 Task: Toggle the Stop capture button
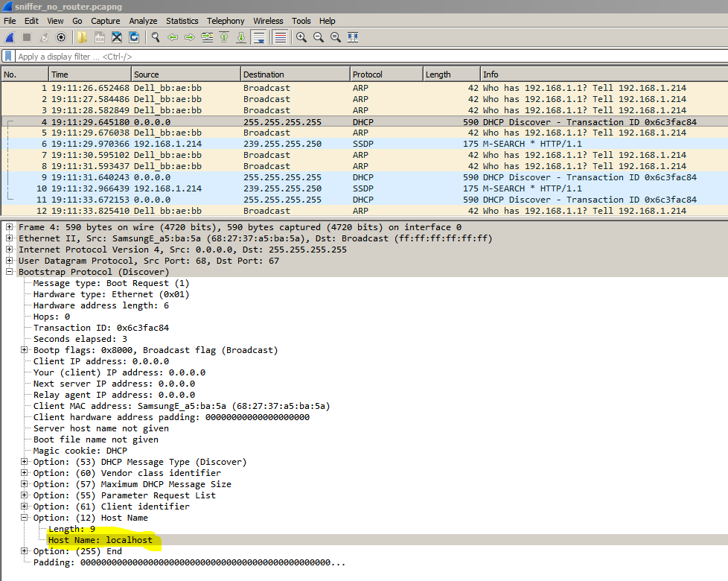(x=27, y=36)
